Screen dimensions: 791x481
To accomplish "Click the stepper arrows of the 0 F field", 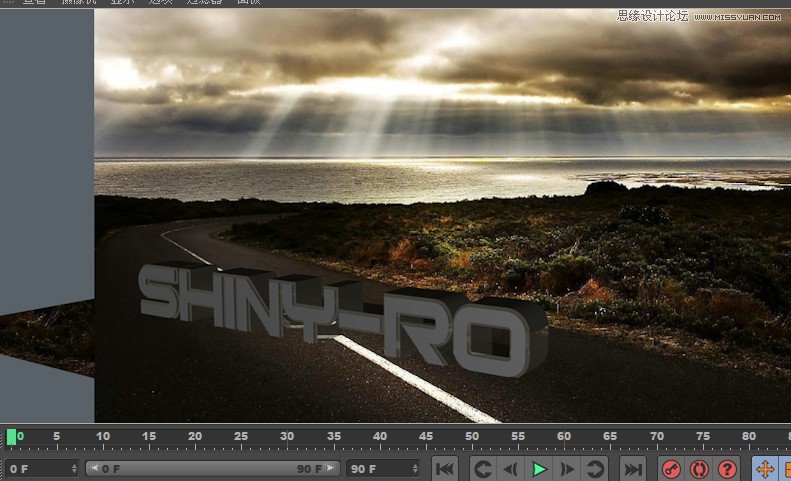I will point(75,469).
